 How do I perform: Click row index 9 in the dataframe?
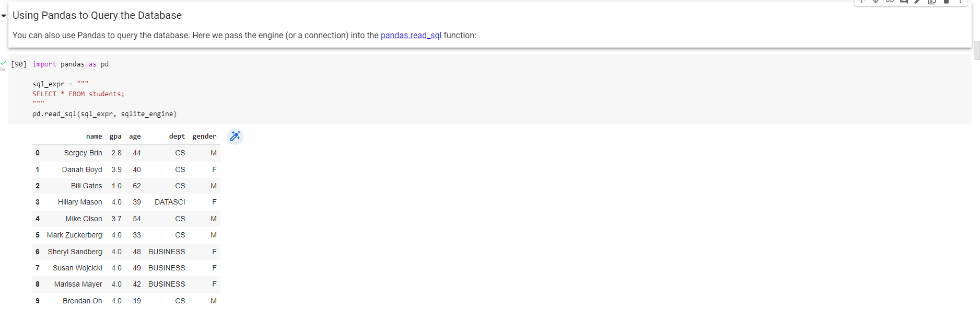click(38, 301)
